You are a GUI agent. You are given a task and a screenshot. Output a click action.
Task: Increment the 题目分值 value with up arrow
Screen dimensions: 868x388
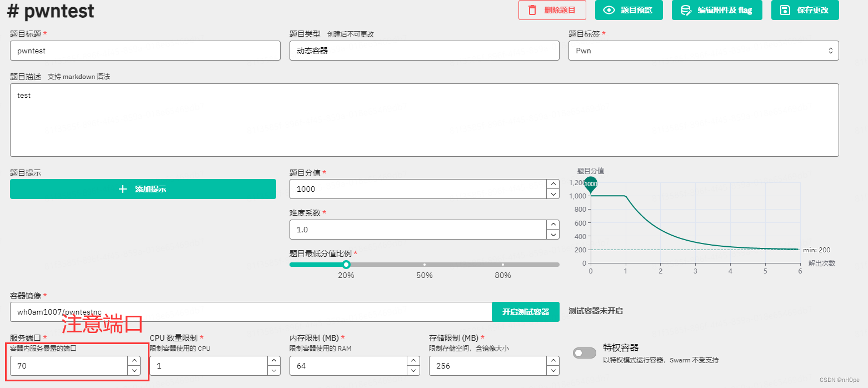[x=553, y=183]
